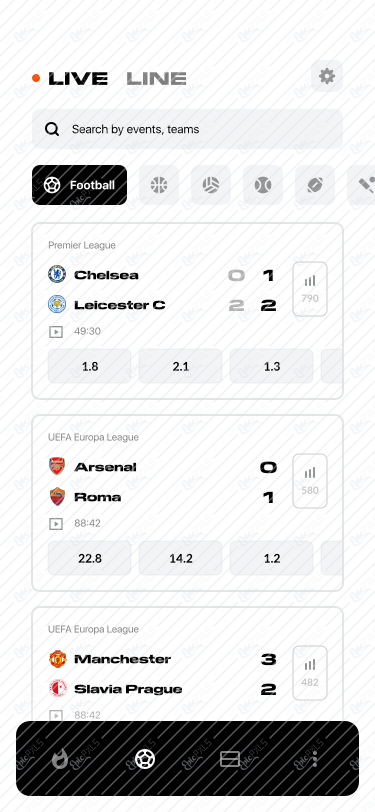Open the bet slip card icon

(229, 759)
